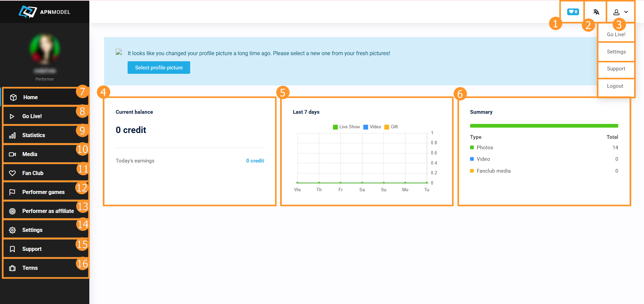Choose Logout from the user dropdown
This screenshot has height=304, width=644.
(x=615, y=86)
